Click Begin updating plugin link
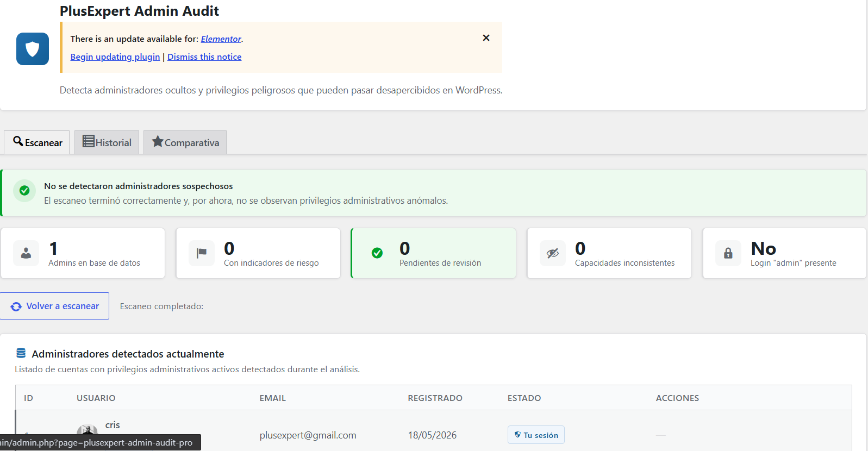 click(x=115, y=57)
